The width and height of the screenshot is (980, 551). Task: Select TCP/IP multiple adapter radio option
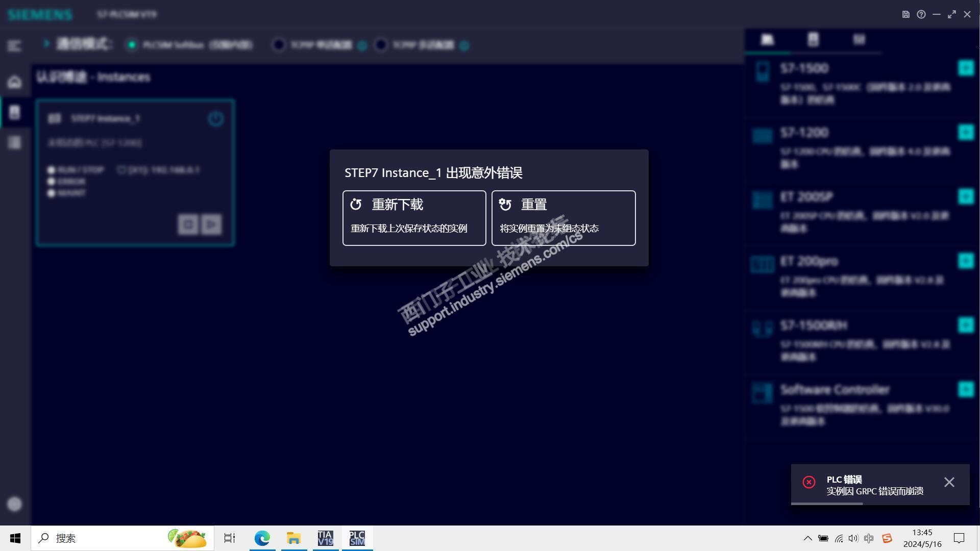(x=381, y=45)
